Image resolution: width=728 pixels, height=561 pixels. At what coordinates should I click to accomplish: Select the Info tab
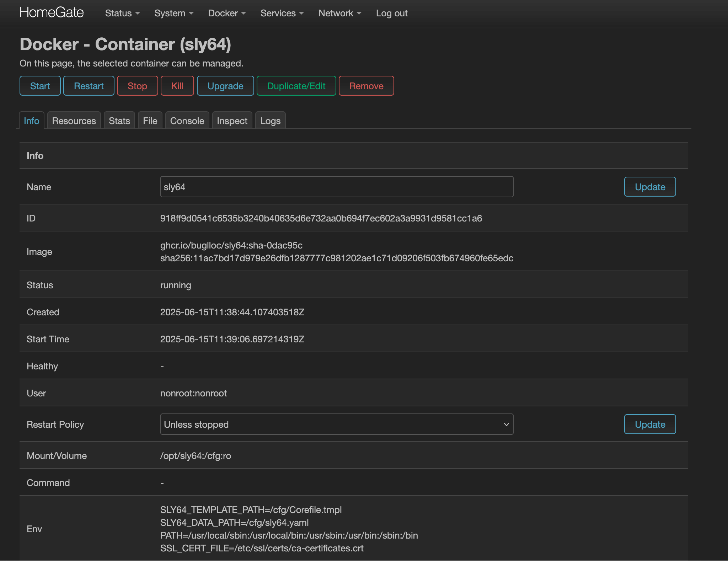32,121
